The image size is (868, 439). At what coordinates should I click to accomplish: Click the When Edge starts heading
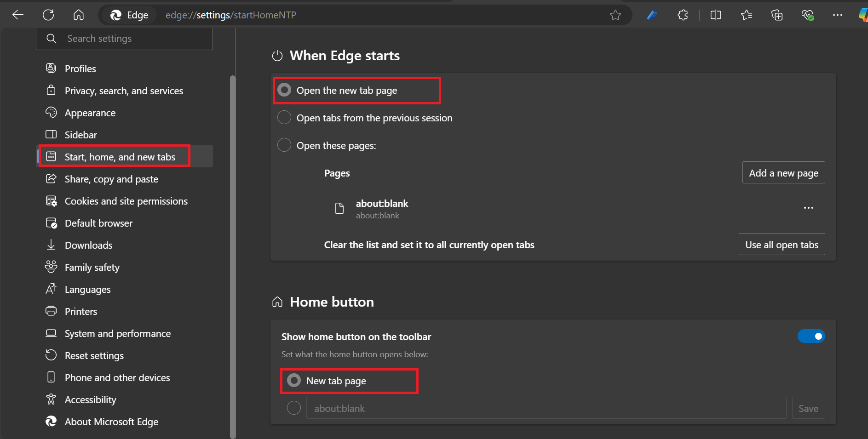coord(345,56)
